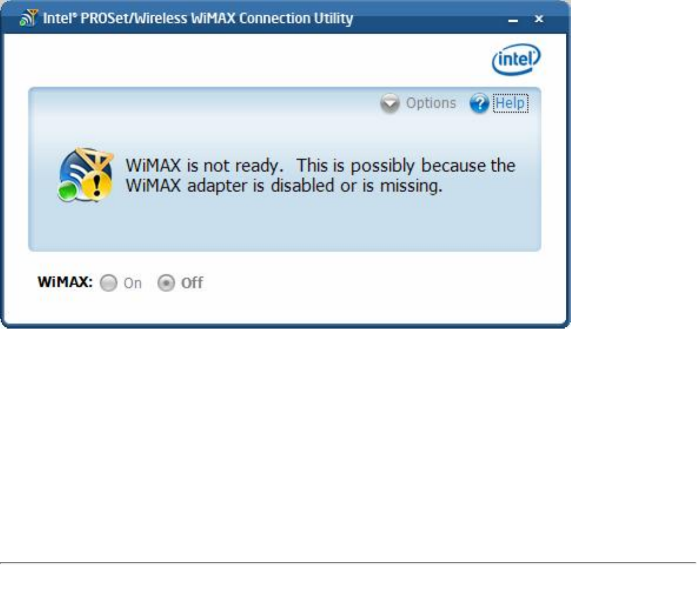697x616 pixels.
Task: Click the Options label text
Action: [431, 103]
